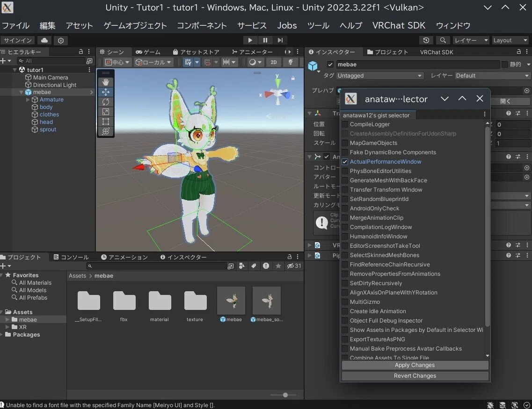Toggle 2D view mode in scene
This screenshot has height=409, width=532.
[x=273, y=62]
